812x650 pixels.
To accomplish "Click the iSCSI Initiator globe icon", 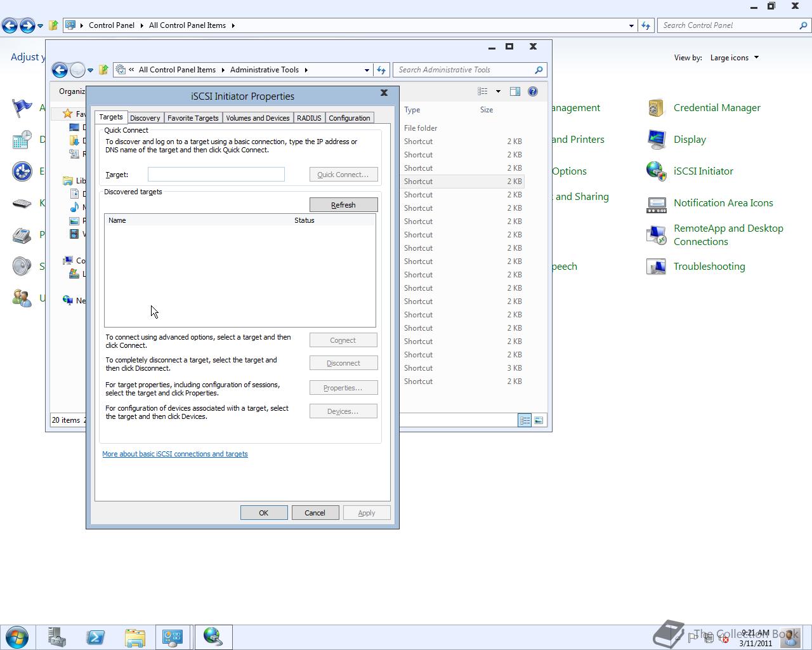I will tap(656, 171).
